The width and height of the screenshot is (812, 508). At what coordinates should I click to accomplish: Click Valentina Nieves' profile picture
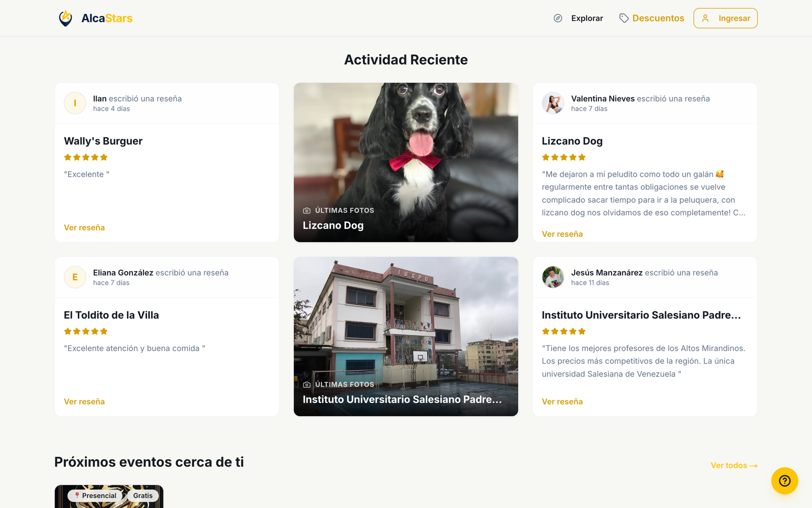pyautogui.click(x=553, y=103)
